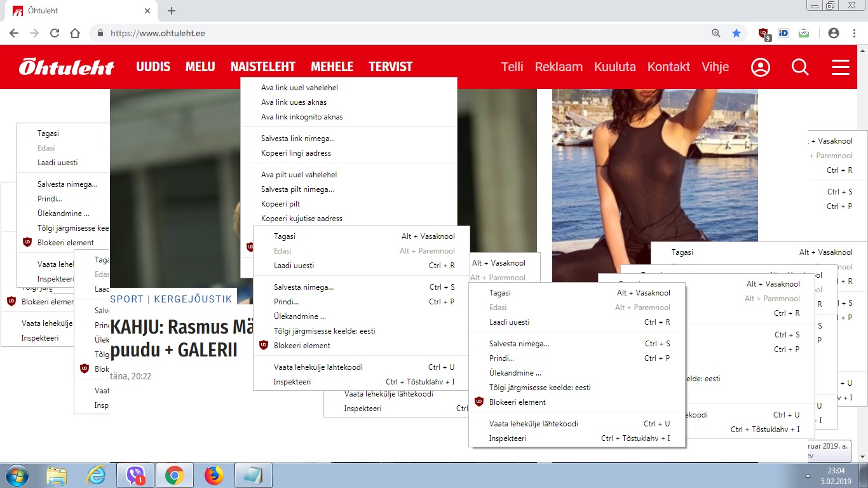This screenshot has height=488, width=868.
Task: Open the ID-card extension icon
Action: click(783, 33)
